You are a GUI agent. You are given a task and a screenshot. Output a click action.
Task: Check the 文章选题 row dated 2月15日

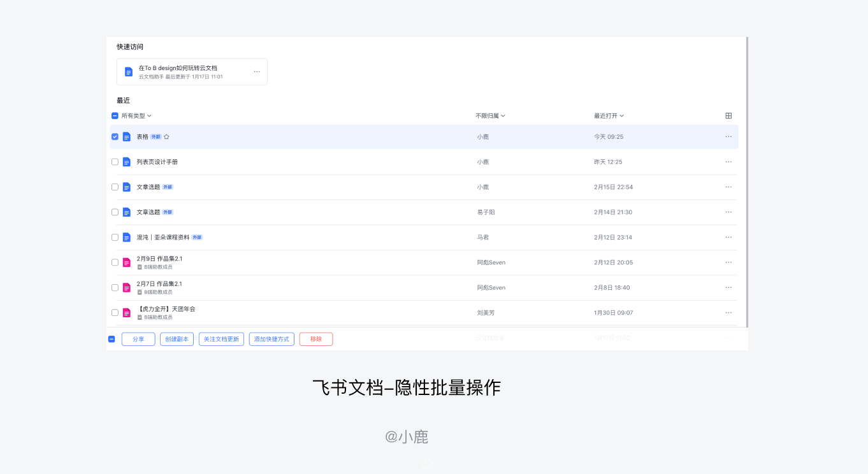click(x=115, y=187)
